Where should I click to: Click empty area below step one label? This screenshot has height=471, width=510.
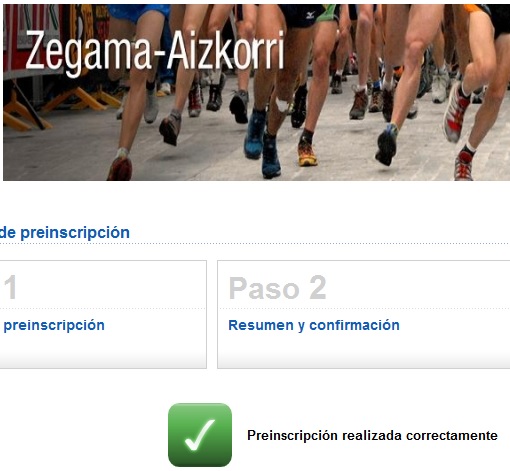100,350
